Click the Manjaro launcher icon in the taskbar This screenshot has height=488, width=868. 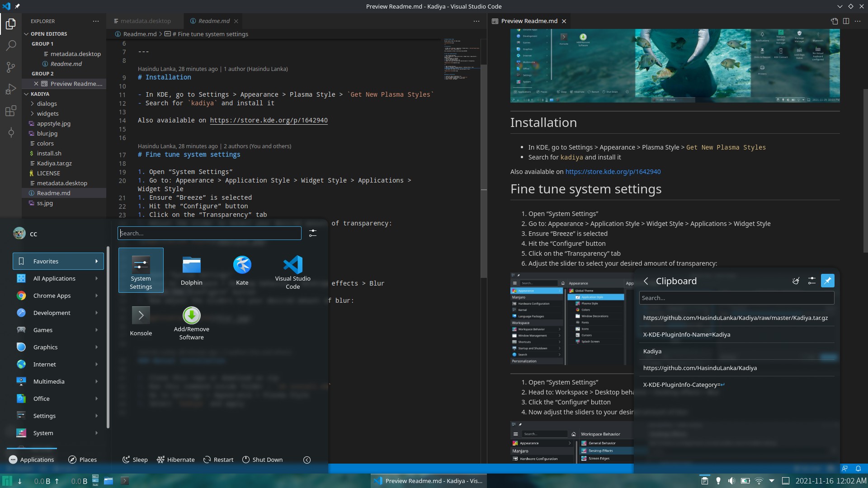pos(7,481)
